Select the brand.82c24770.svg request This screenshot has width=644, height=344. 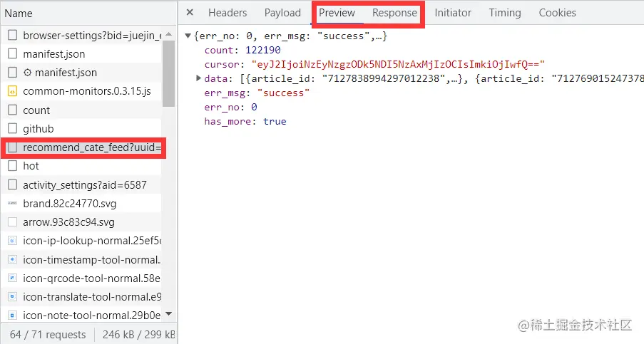82,204
